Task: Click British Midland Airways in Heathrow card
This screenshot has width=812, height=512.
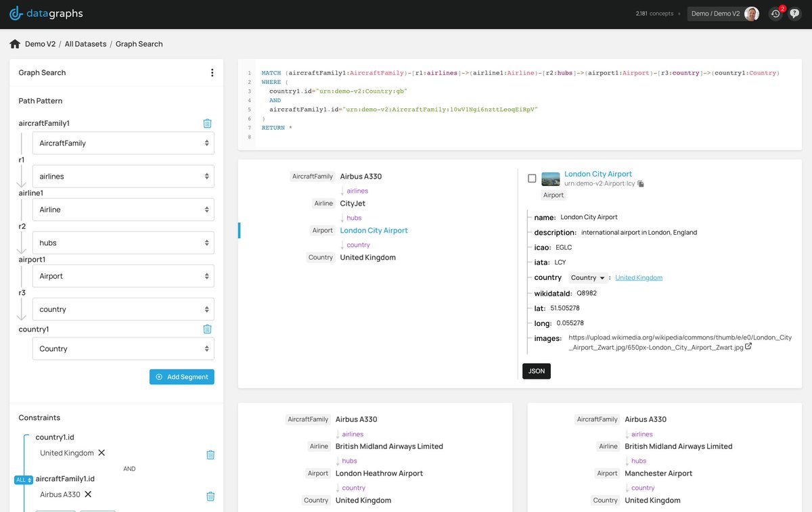Action: [389, 446]
